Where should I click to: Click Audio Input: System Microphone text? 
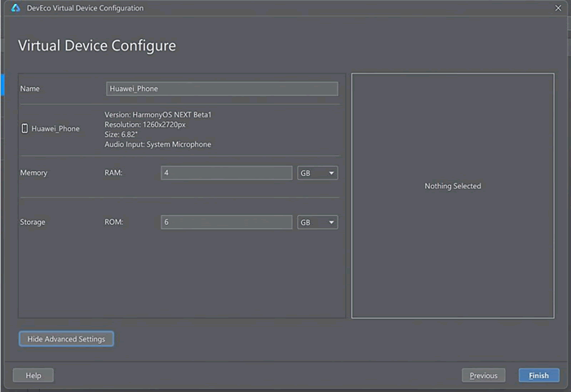click(x=158, y=144)
